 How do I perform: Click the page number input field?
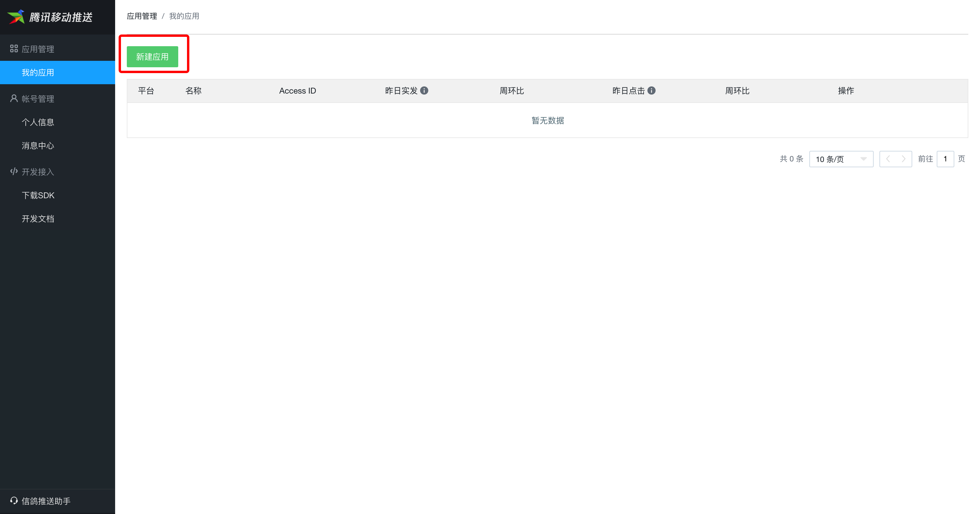pyautogui.click(x=945, y=159)
